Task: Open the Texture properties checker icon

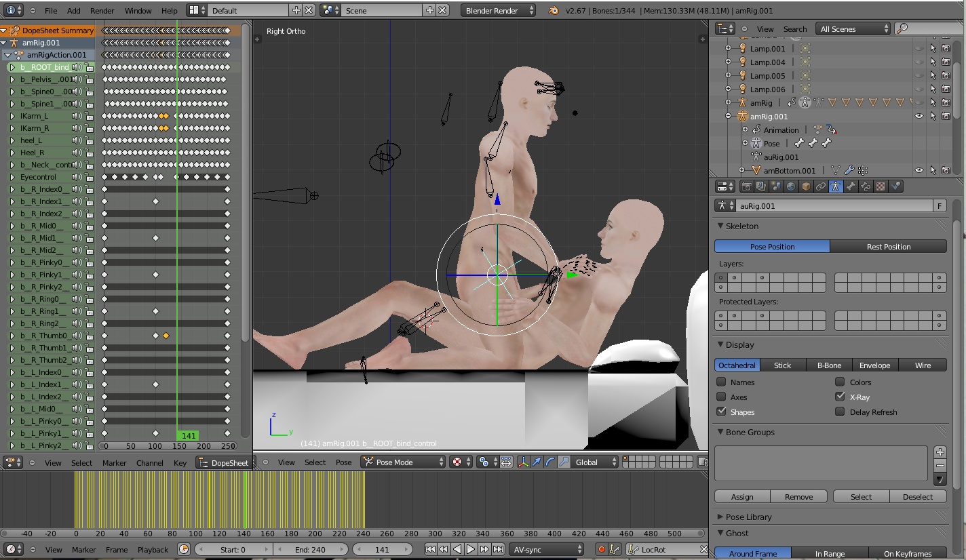Action: coord(881,186)
